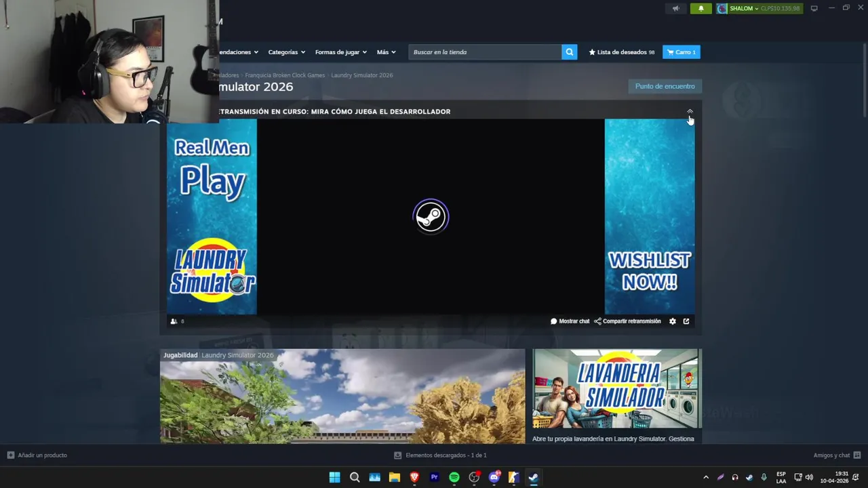Open Lista de deseados 98

coord(622,52)
